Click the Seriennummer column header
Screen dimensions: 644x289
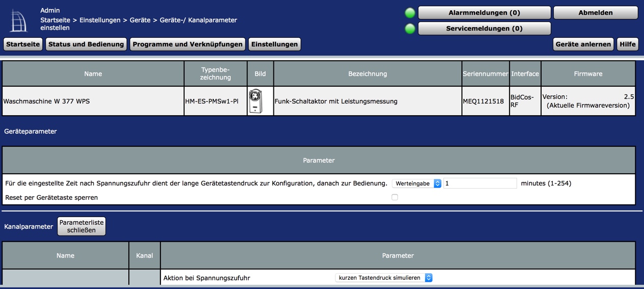click(486, 74)
